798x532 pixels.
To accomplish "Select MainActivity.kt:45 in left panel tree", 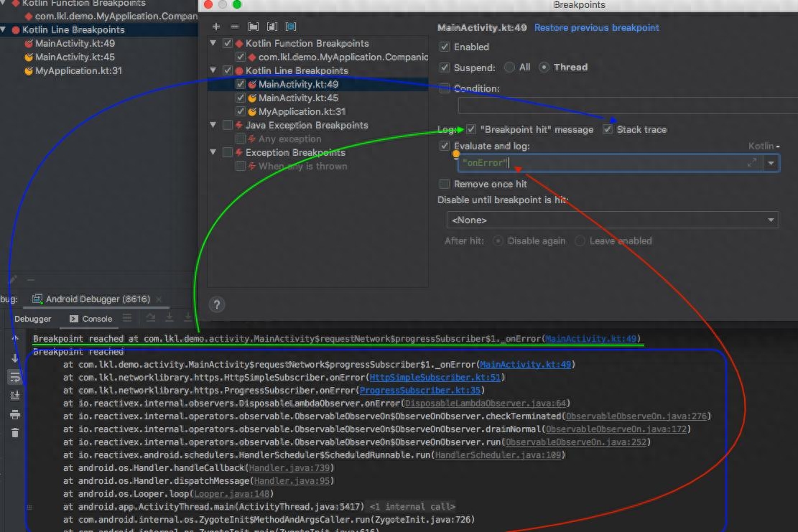I will point(75,57).
